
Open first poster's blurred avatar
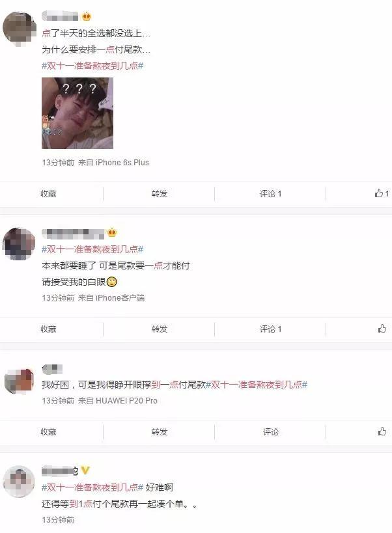click(x=19, y=28)
